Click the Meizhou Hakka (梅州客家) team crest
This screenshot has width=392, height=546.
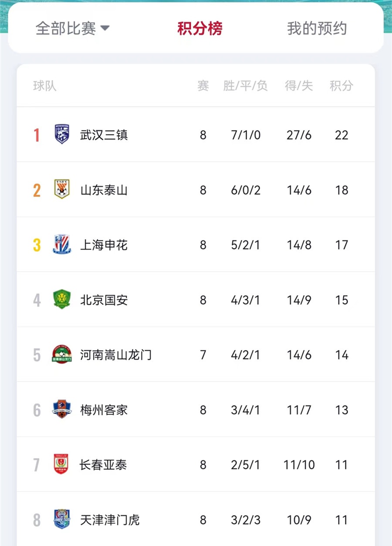[62, 410]
